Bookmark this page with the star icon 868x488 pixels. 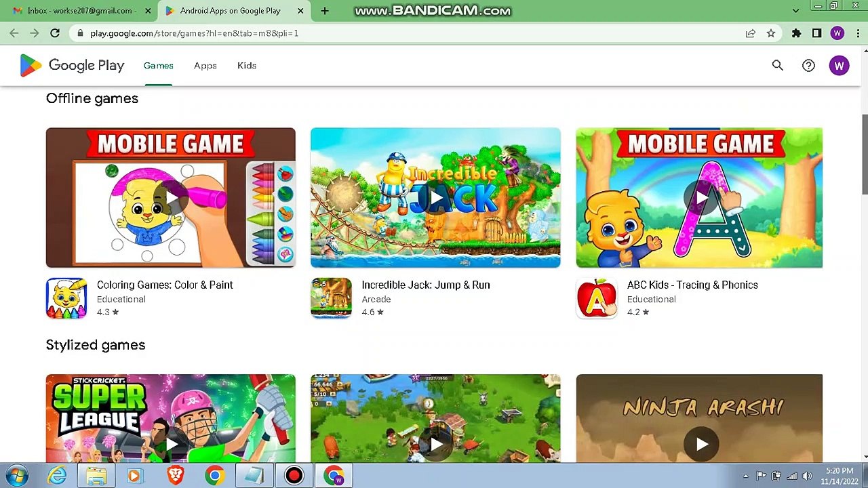click(x=771, y=33)
